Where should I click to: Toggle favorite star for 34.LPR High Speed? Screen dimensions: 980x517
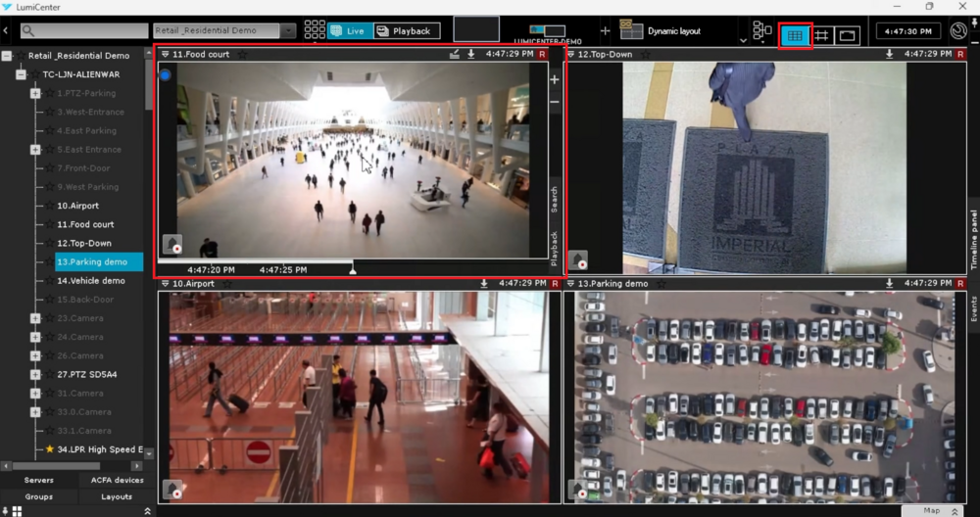(x=50, y=449)
